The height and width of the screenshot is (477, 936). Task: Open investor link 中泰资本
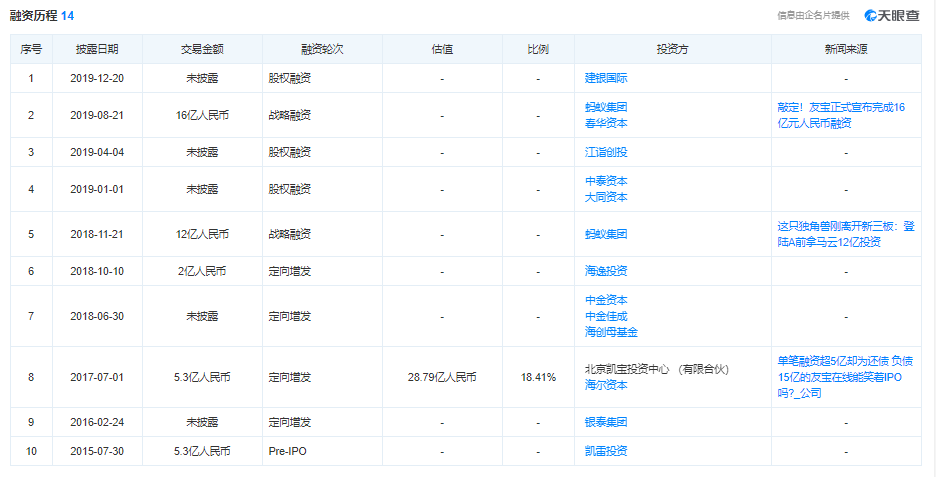click(606, 181)
